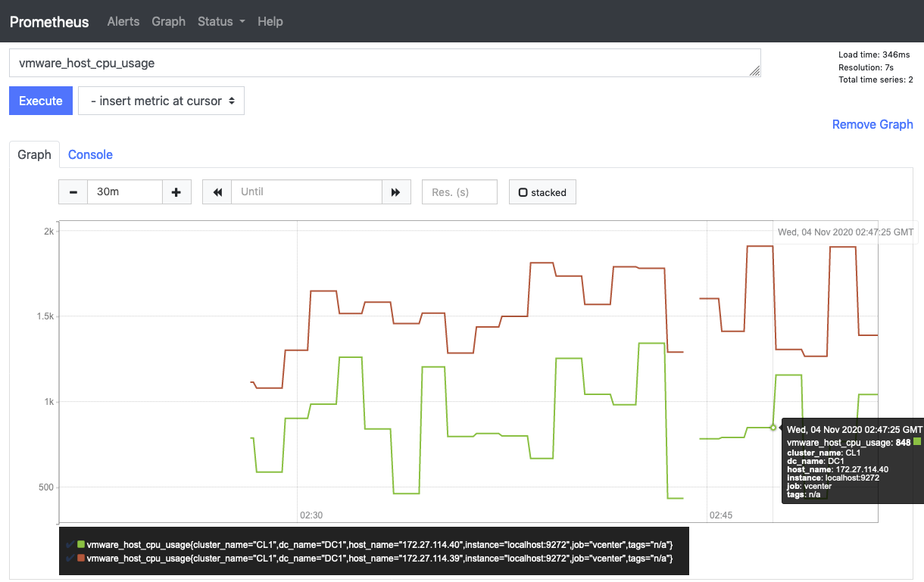Click the tooltip instance: localhost:9272 line
The image size is (924, 582).
pyautogui.click(x=834, y=478)
